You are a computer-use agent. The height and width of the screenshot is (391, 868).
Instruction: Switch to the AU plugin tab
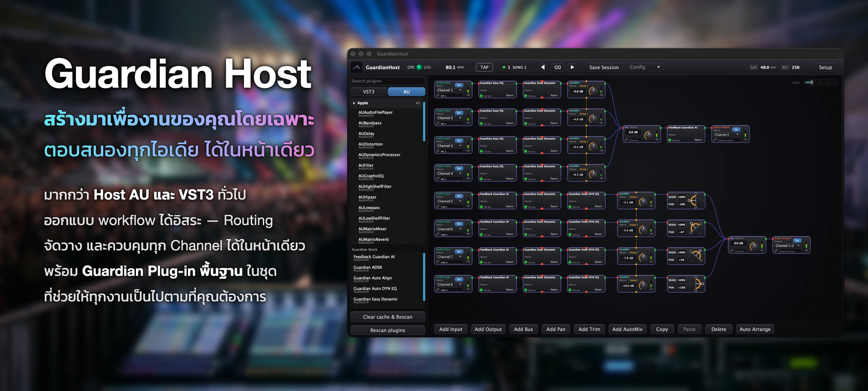pyautogui.click(x=407, y=92)
